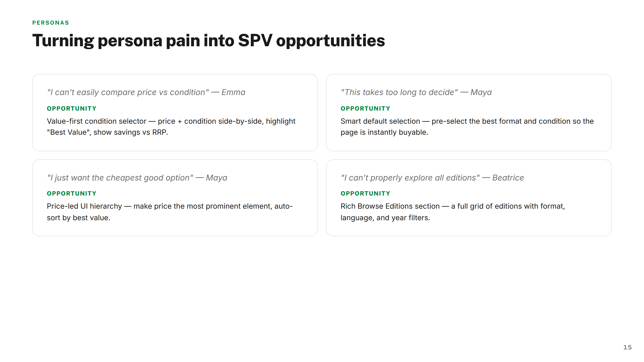
Task: Click the Value-first condition selector description
Action: [171, 127]
